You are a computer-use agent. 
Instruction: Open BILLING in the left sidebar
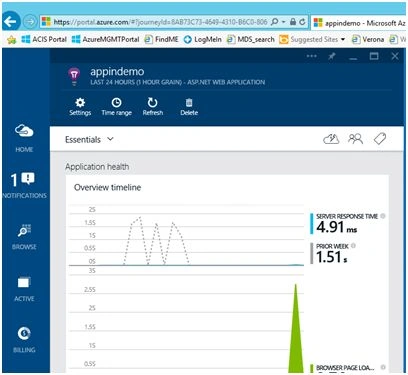24,339
